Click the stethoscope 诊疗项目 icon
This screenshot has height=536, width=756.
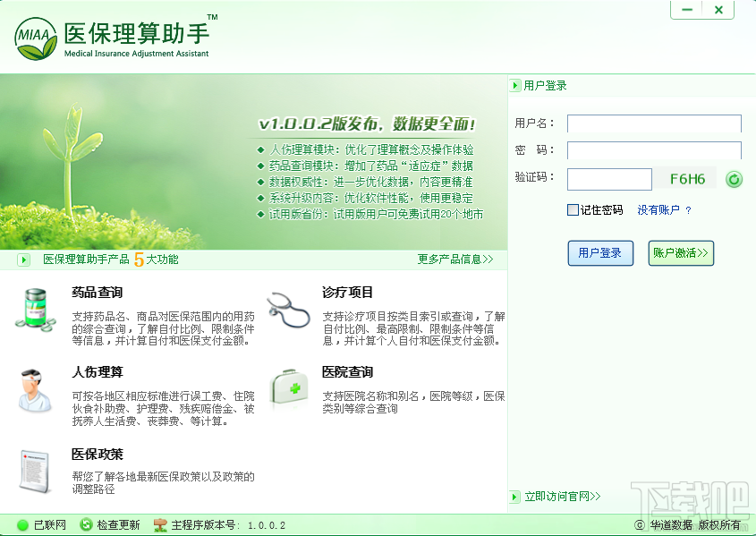coord(288,310)
